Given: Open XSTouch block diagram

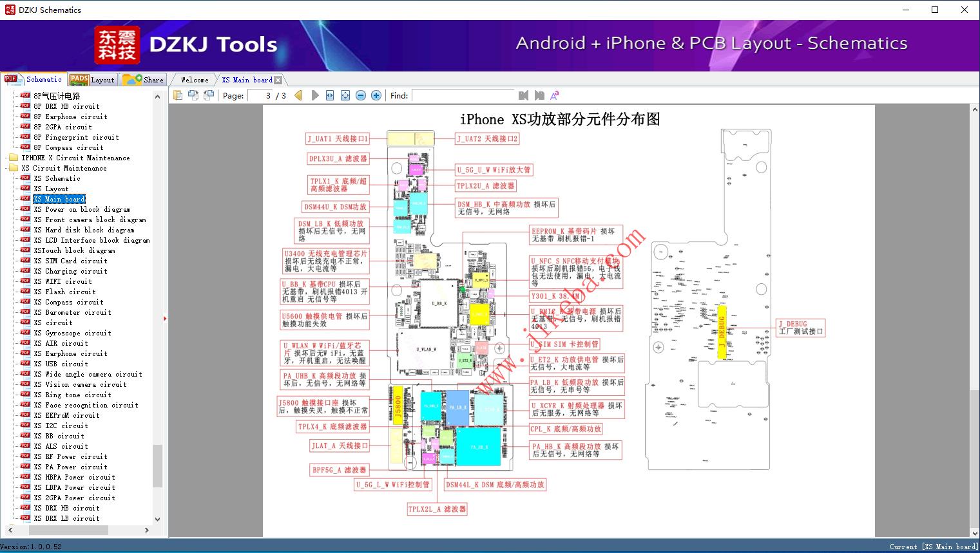Looking at the screenshot, I should [x=74, y=250].
